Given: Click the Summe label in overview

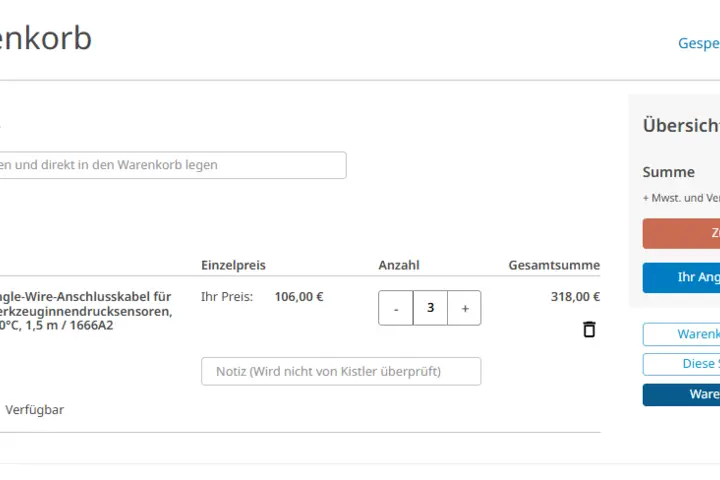Looking at the screenshot, I should (669, 172).
